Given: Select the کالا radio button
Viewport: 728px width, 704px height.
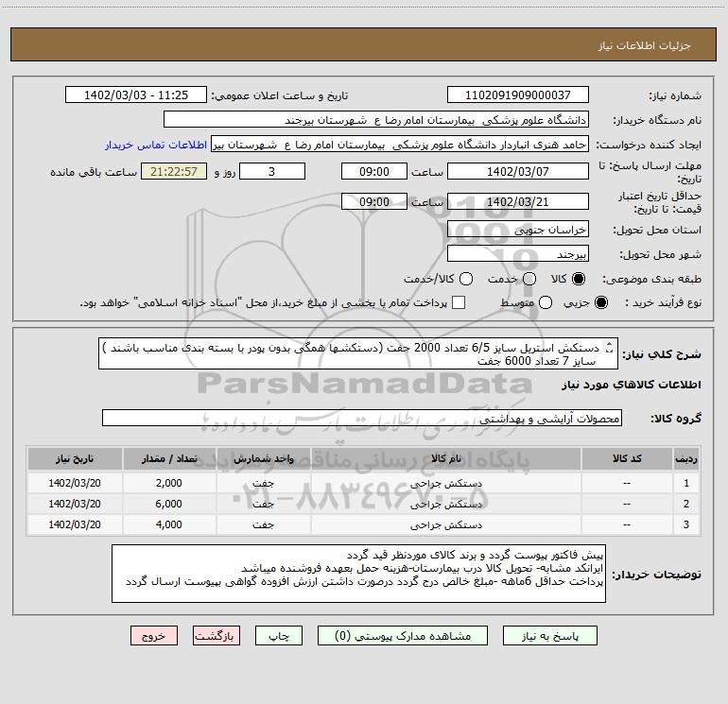Looking at the screenshot, I should coord(579,279).
